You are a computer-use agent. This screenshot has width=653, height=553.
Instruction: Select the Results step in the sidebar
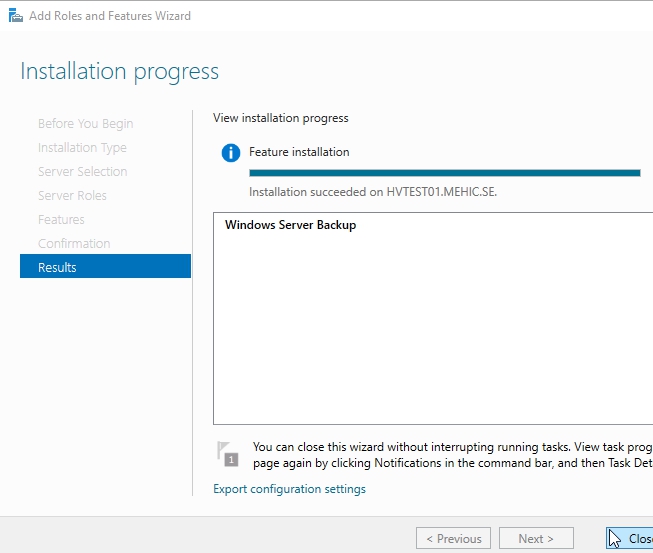(105, 267)
